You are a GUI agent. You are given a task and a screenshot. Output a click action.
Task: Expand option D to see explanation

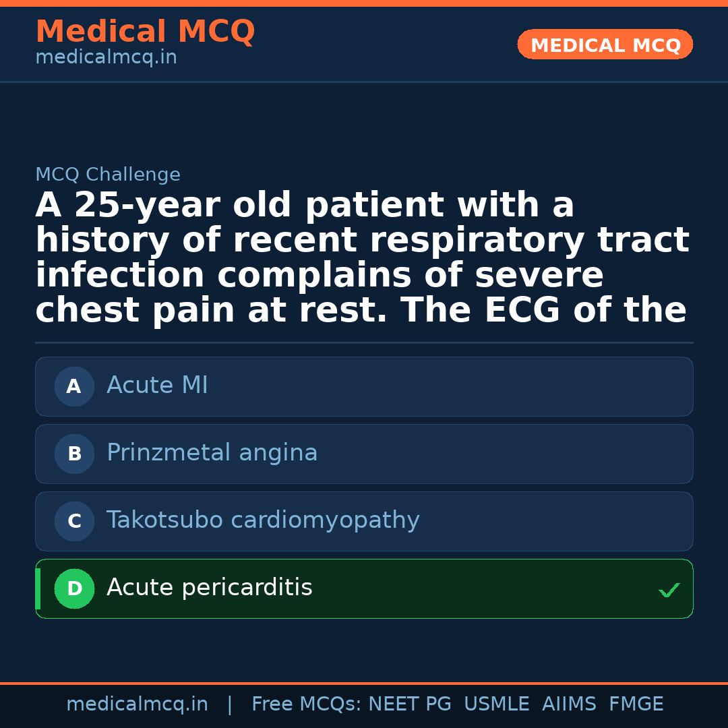(x=364, y=588)
